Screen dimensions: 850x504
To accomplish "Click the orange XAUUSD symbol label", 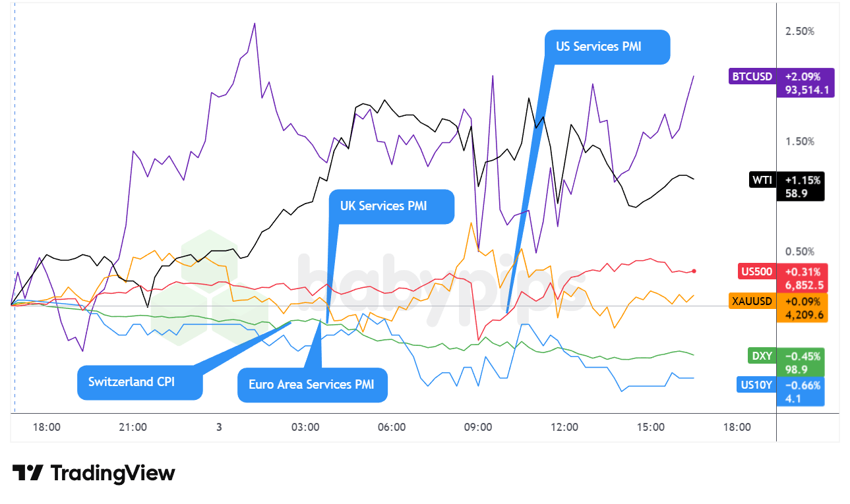I will (x=751, y=301).
